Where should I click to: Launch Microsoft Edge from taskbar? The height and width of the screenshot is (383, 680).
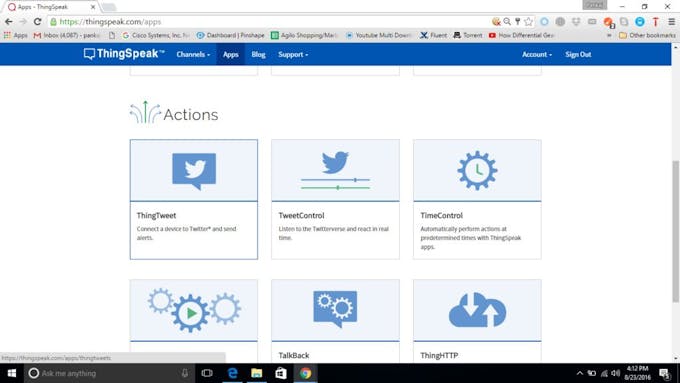click(233, 373)
